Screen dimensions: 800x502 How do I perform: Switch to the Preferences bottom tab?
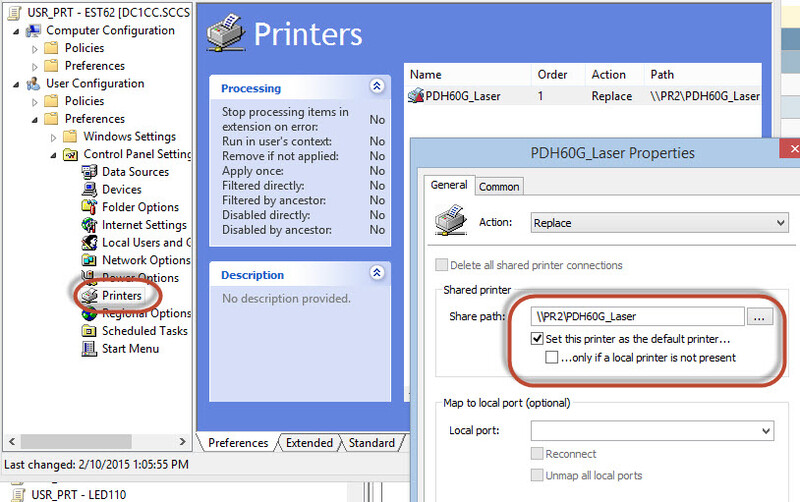pyautogui.click(x=238, y=443)
